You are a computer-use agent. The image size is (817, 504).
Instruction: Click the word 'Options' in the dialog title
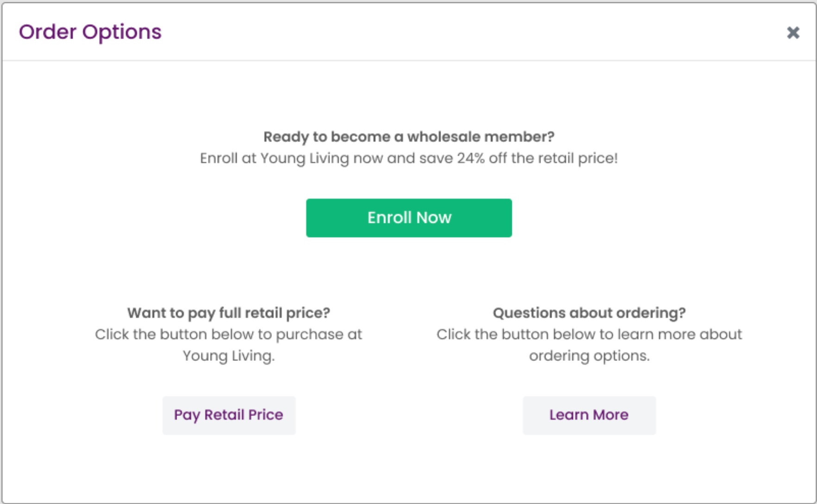click(x=122, y=32)
